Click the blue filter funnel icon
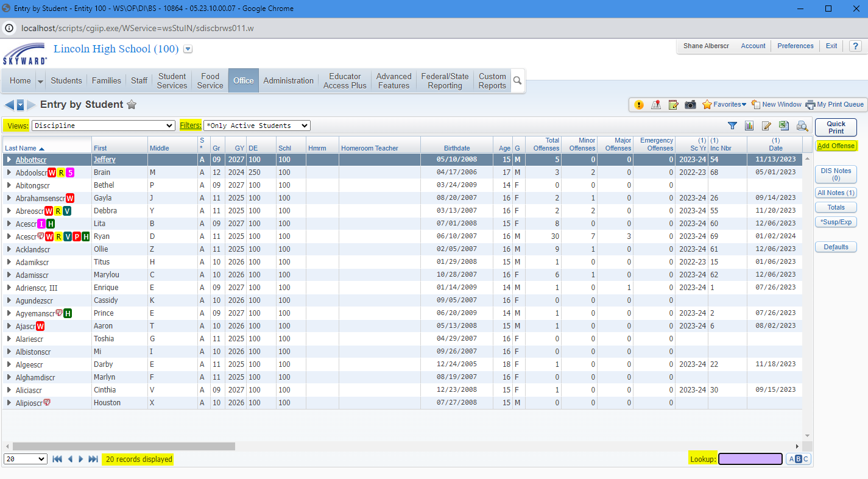This screenshot has width=868, height=479. coord(733,126)
